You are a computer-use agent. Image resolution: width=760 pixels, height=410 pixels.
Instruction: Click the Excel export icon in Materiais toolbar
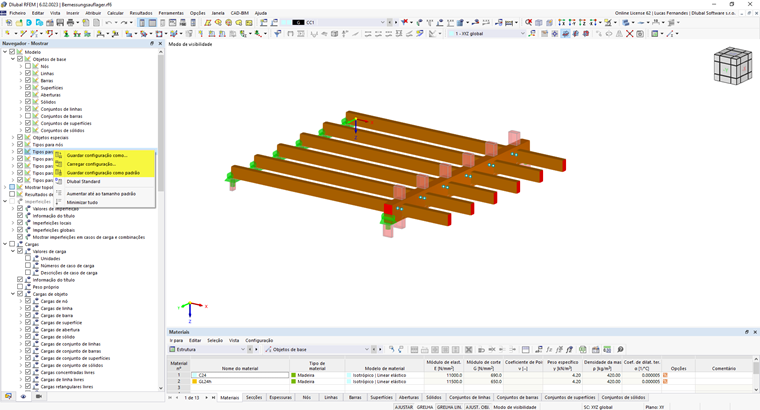(583, 349)
